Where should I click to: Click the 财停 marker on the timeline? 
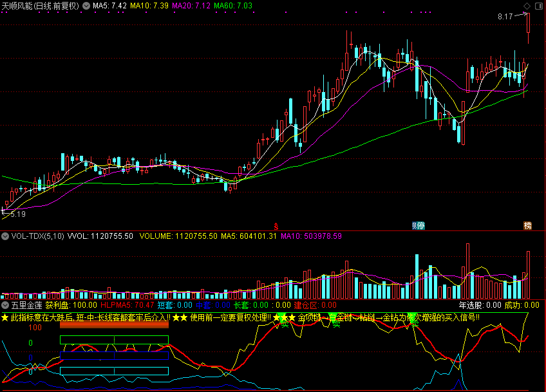point(419,225)
